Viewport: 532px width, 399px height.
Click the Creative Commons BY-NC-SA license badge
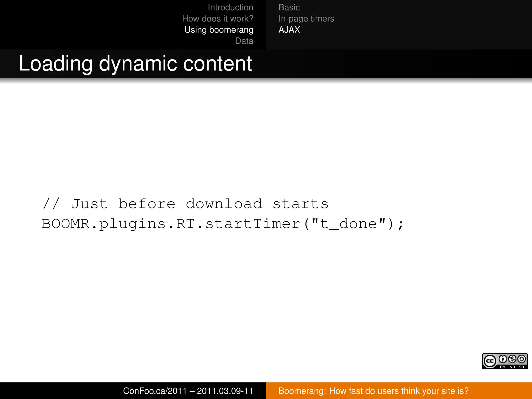click(x=505, y=361)
